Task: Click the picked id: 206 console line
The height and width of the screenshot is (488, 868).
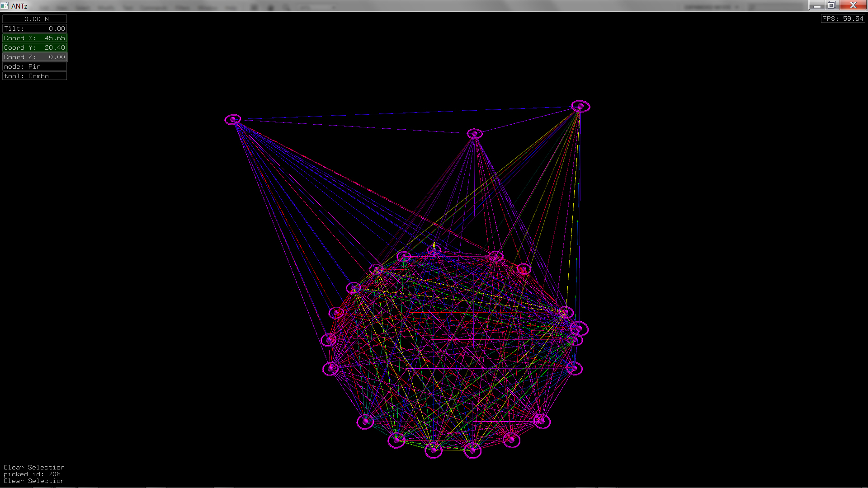Action: [32, 474]
